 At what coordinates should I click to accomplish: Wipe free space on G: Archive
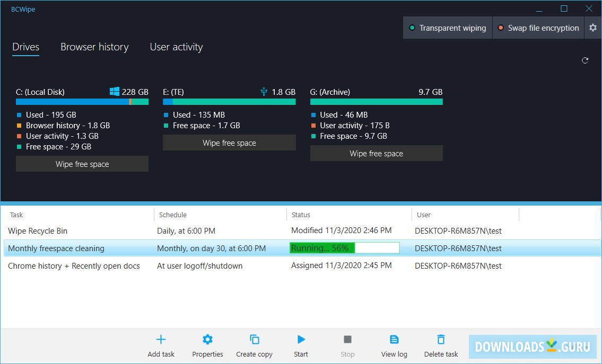376,154
